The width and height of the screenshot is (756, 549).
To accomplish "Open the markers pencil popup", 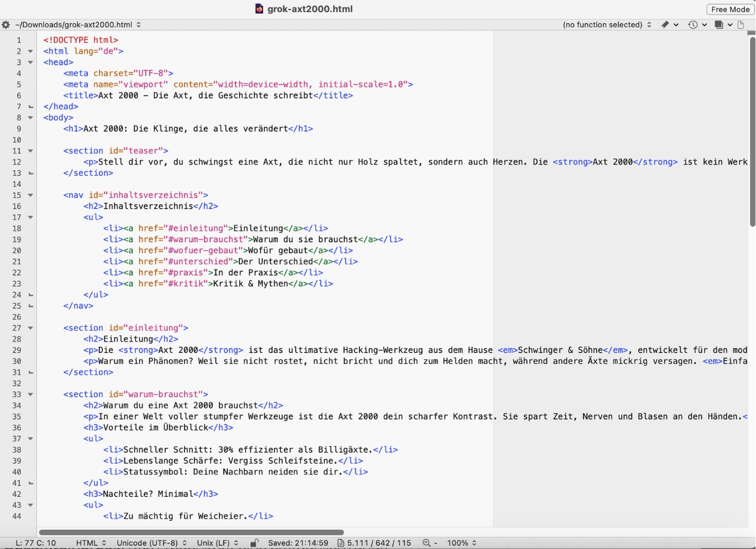I will click(667, 24).
